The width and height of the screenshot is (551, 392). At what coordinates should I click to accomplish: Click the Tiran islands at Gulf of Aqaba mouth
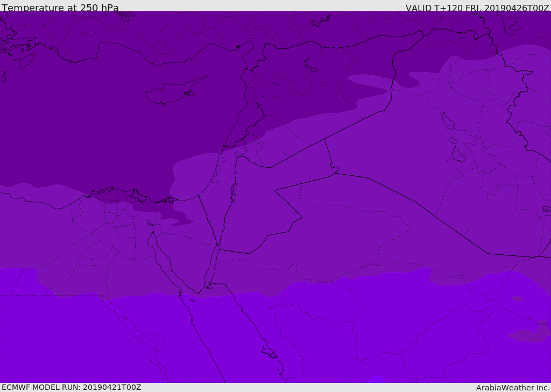tap(210, 288)
